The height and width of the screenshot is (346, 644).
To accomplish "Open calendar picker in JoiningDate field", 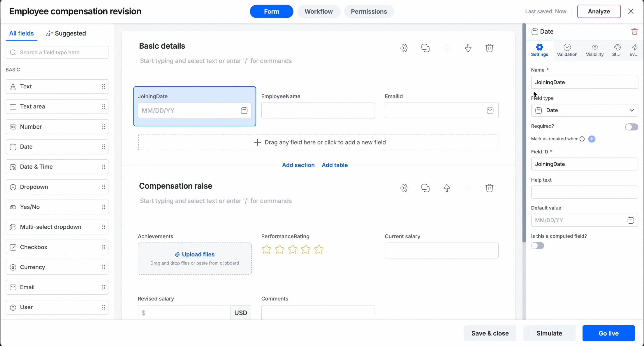I will pos(244,110).
